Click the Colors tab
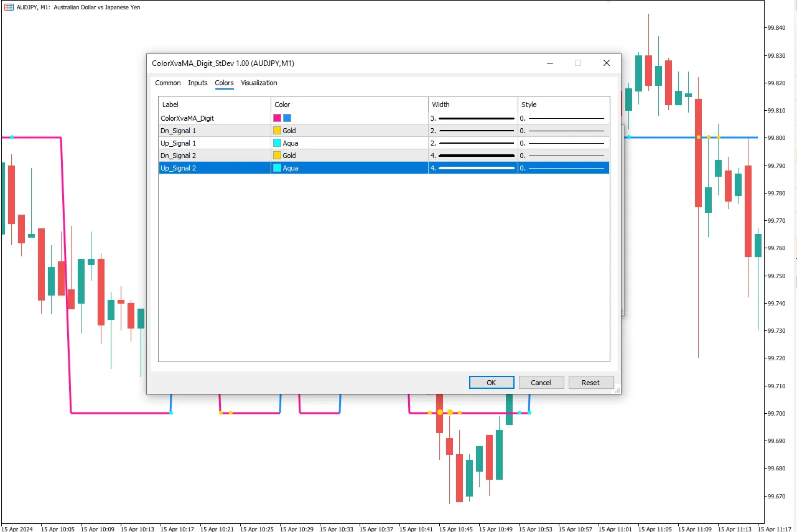This screenshot has width=797, height=532. (x=224, y=83)
